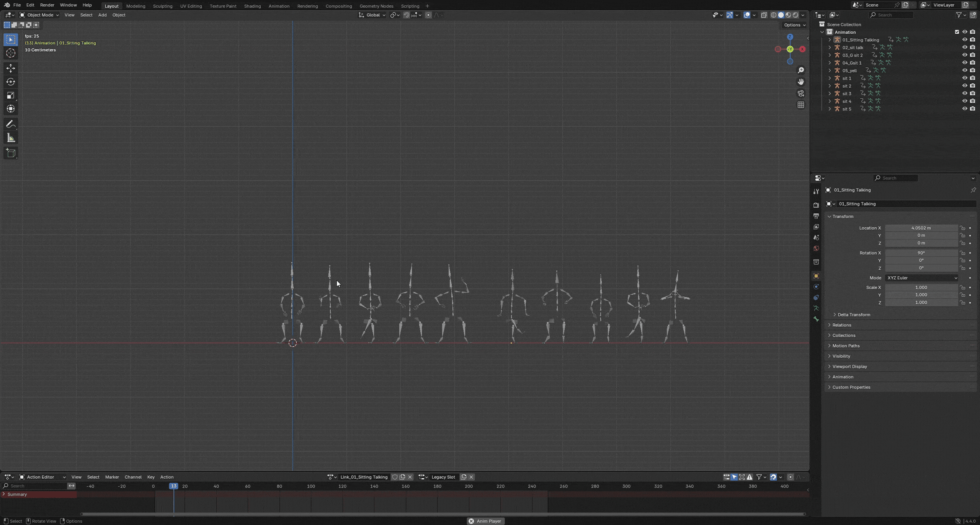Click the Anim Player status button

point(485,521)
